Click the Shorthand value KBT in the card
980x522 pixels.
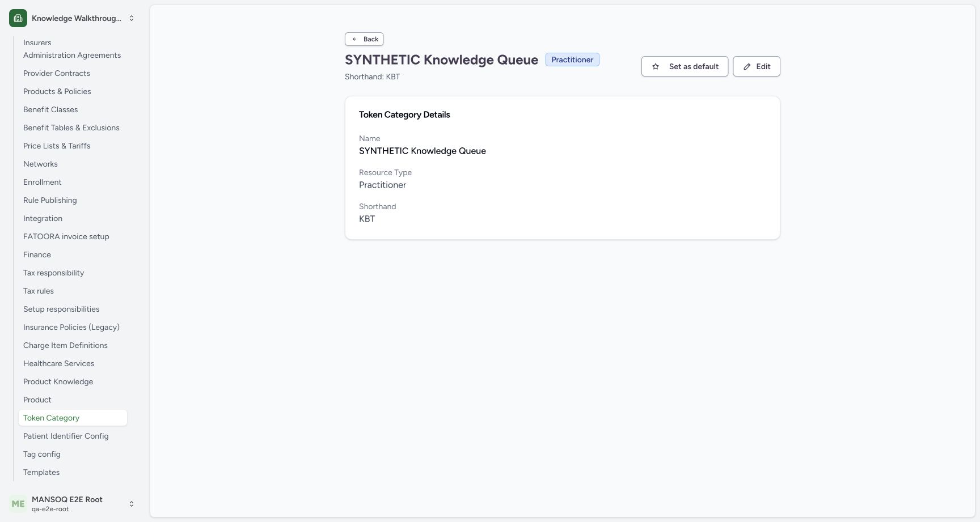click(x=367, y=219)
